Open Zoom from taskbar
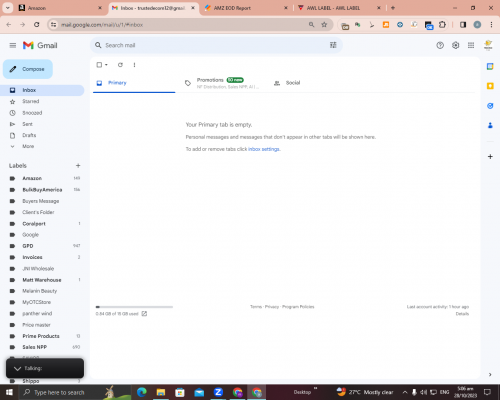The image size is (500, 400). pyautogui.click(x=218, y=392)
